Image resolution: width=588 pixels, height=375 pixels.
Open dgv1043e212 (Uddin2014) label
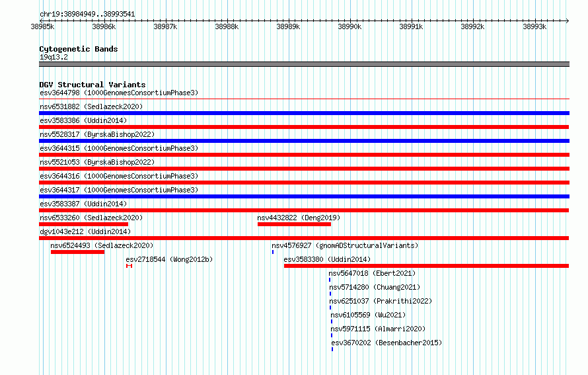point(85,231)
